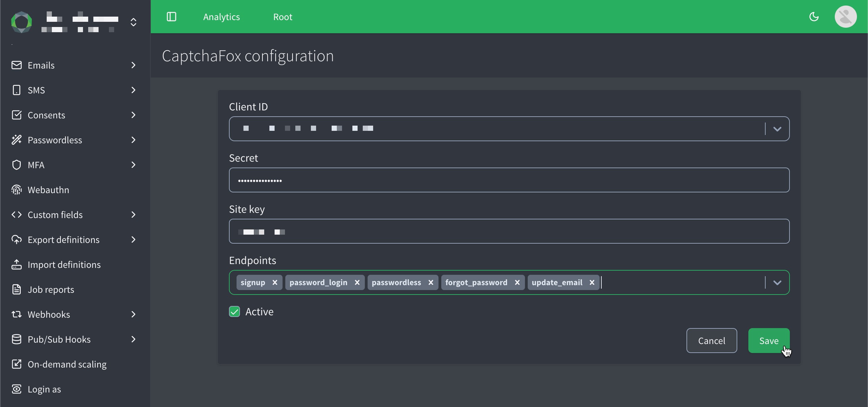
Task: Toggle the sidebar panel icon
Action: click(172, 17)
